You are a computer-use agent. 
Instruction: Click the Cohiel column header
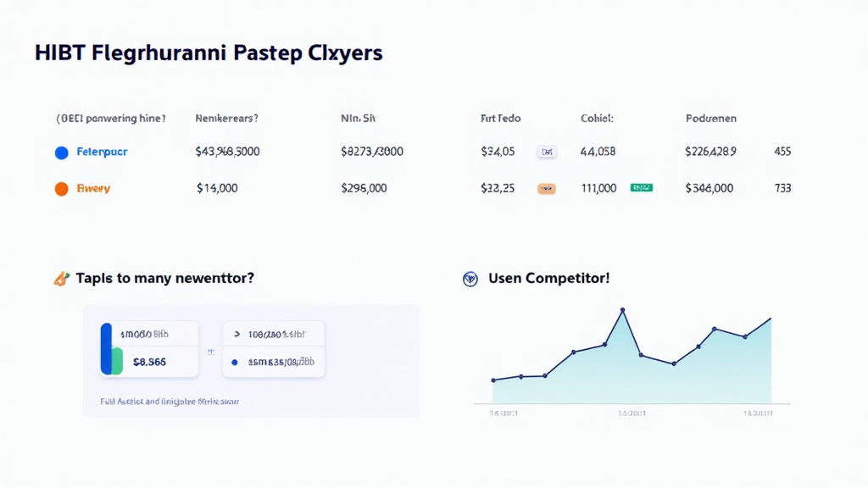tap(597, 119)
